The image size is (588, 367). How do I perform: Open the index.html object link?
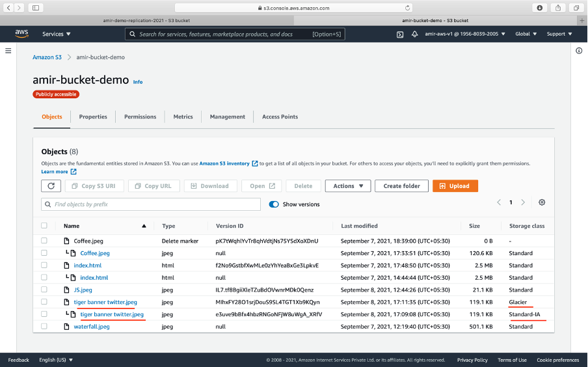tap(87, 265)
